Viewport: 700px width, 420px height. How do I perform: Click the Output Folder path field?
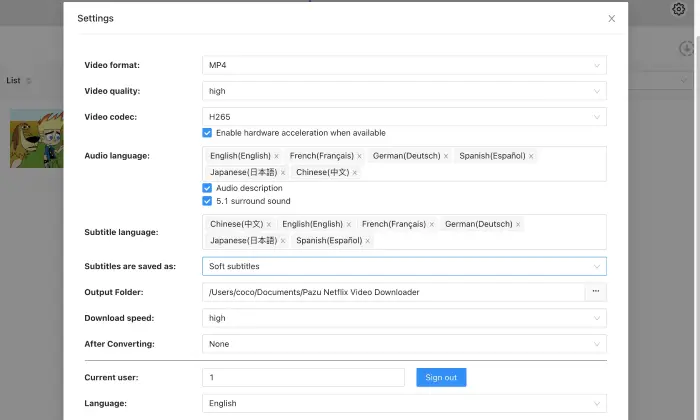click(393, 292)
